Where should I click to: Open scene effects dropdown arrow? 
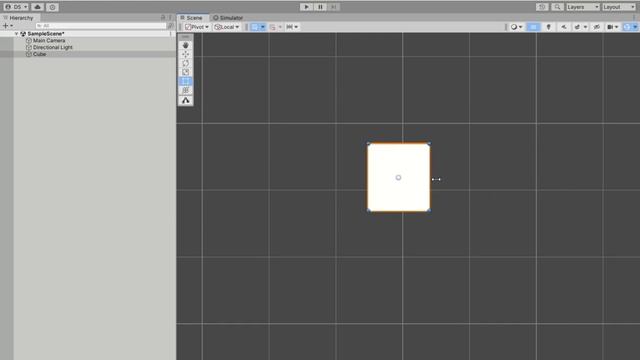pos(585,27)
